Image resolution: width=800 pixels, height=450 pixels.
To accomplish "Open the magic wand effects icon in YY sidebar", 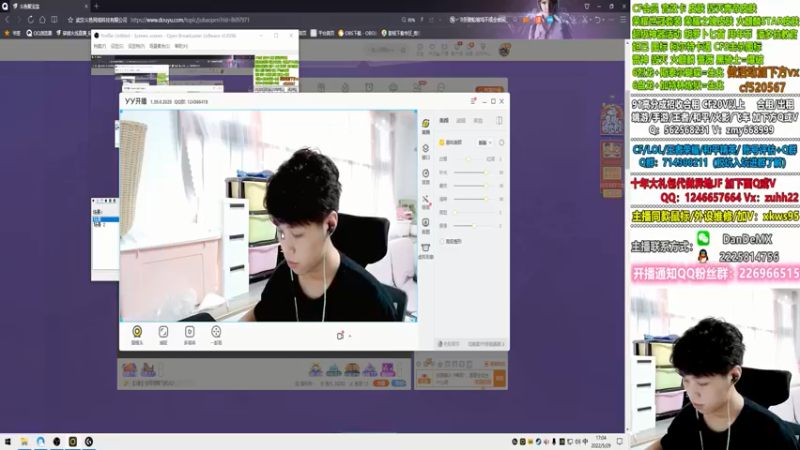I will click(426, 201).
